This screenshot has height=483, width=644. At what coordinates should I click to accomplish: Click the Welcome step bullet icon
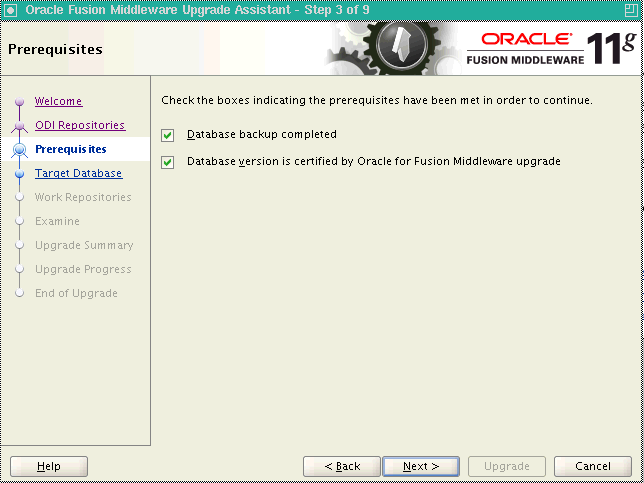click(19, 101)
